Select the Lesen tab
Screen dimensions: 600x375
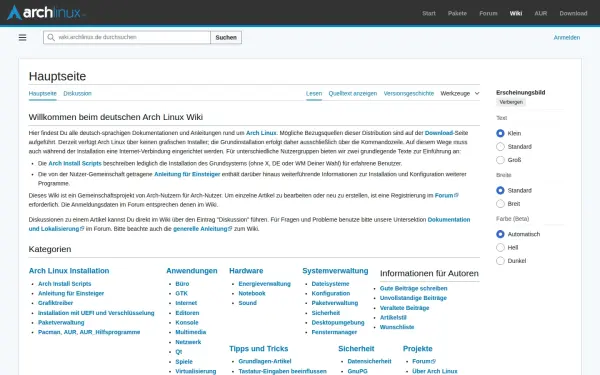click(314, 93)
